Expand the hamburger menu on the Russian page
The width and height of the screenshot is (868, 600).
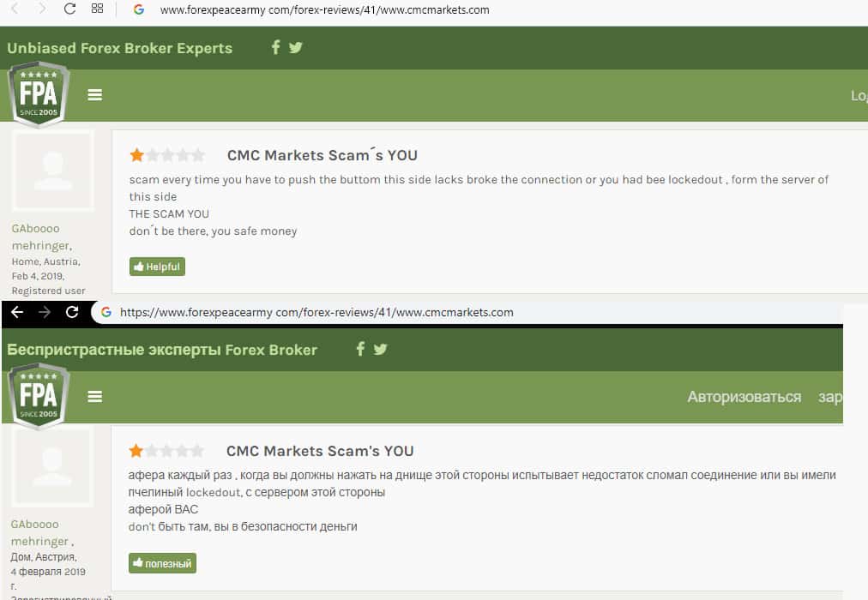[95, 396]
